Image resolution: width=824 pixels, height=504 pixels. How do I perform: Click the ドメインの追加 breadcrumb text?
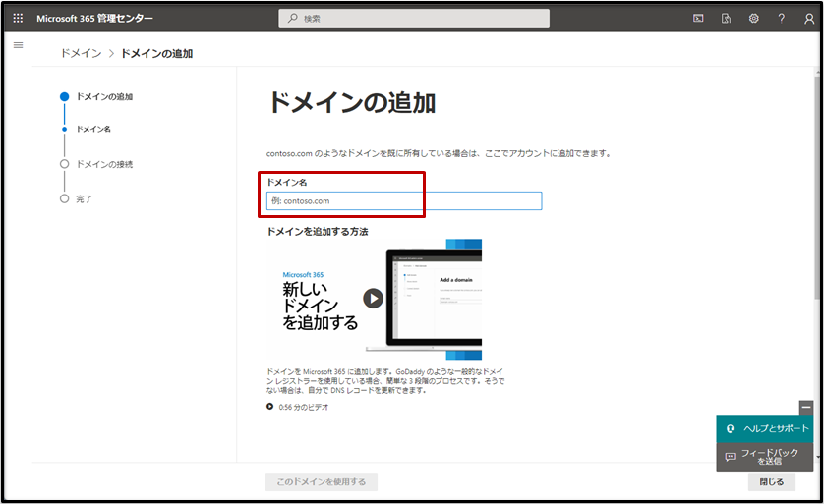click(156, 53)
